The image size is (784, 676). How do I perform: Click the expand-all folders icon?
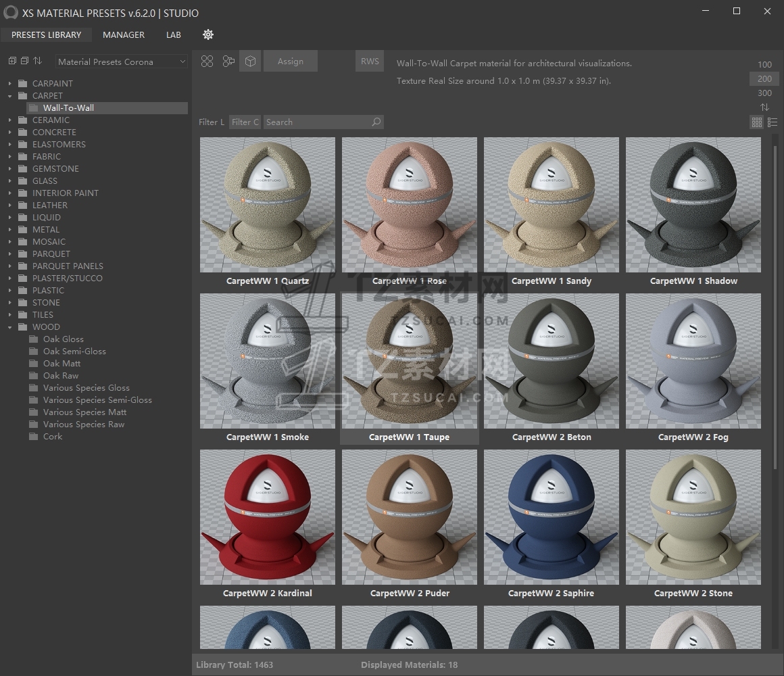12,61
